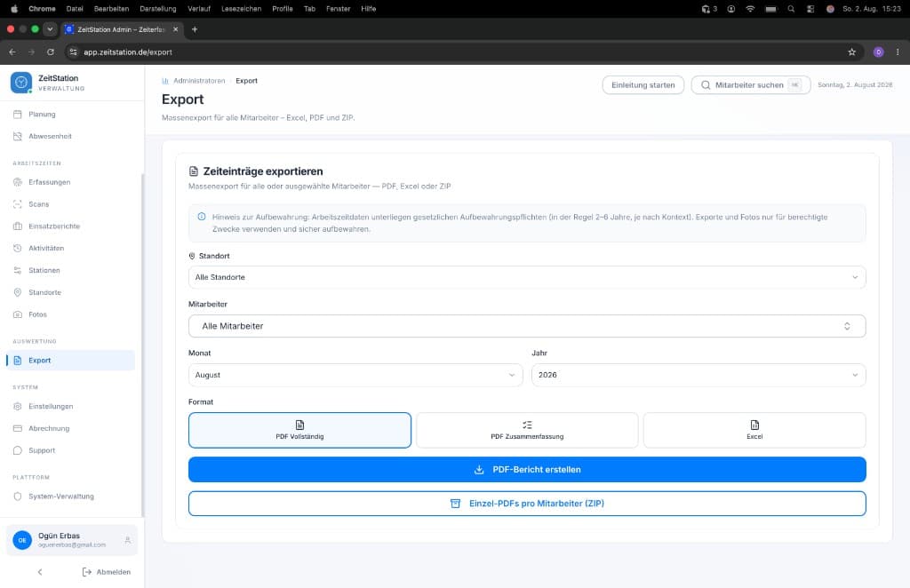Click the Einsatzberichte icon

coord(18,226)
